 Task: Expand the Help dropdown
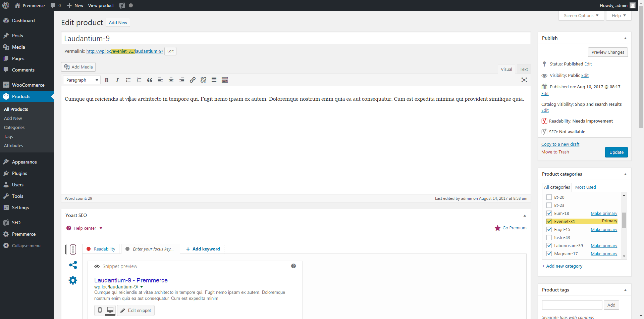[619, 15]
